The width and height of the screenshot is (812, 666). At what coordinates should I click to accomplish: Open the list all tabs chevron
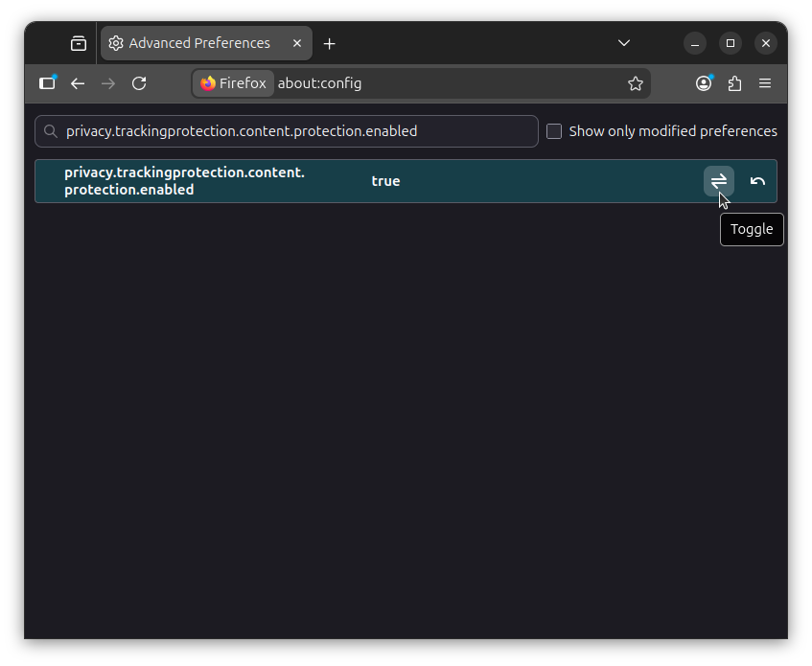point(624,43)
